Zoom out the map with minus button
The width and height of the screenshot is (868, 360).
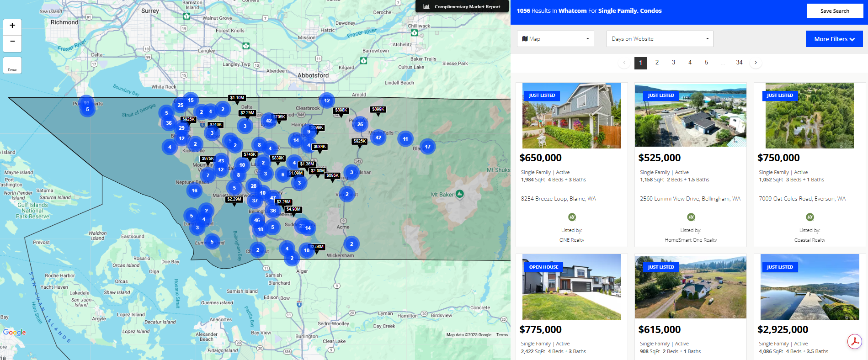(x=12, y=43)
